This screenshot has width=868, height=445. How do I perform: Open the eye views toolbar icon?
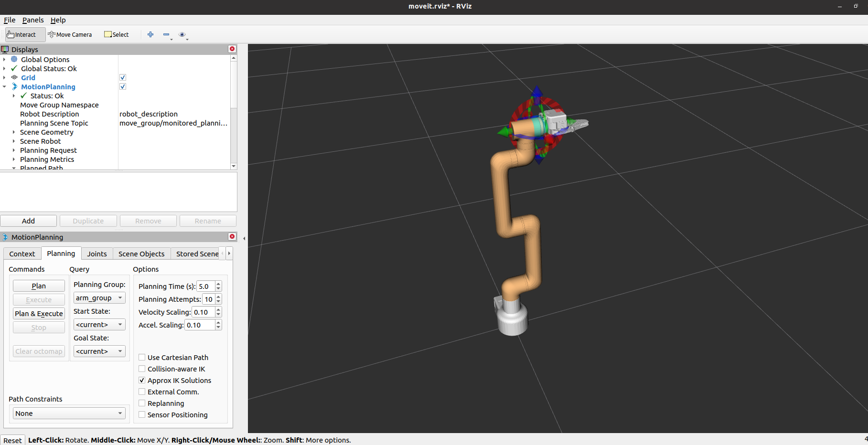[182, 34]
